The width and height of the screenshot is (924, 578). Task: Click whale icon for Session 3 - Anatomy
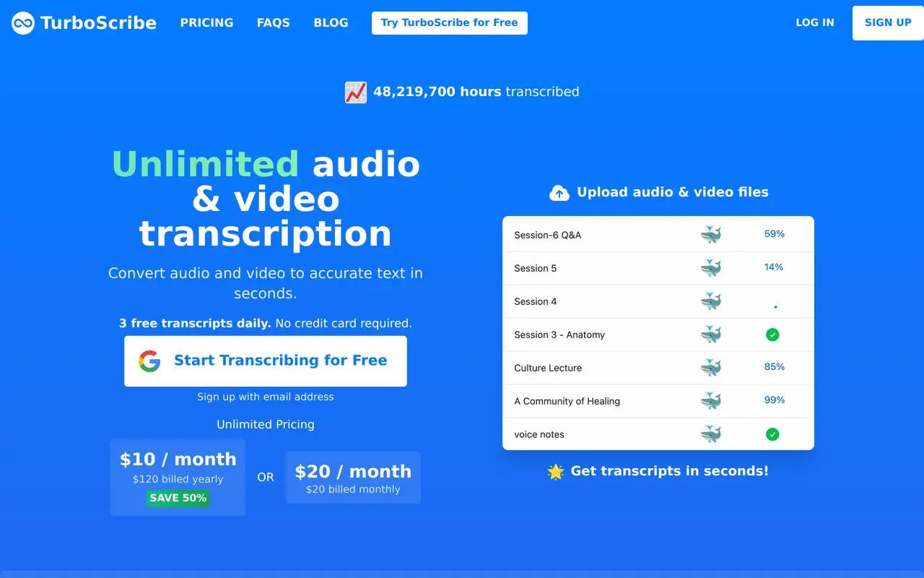(711, 335)
